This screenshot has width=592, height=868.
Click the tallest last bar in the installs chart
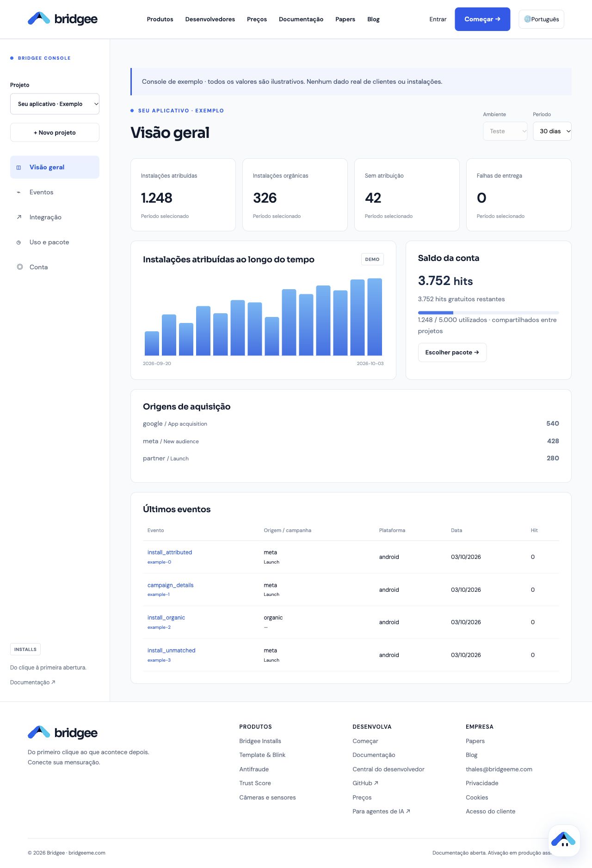click(x=375, y=317)
